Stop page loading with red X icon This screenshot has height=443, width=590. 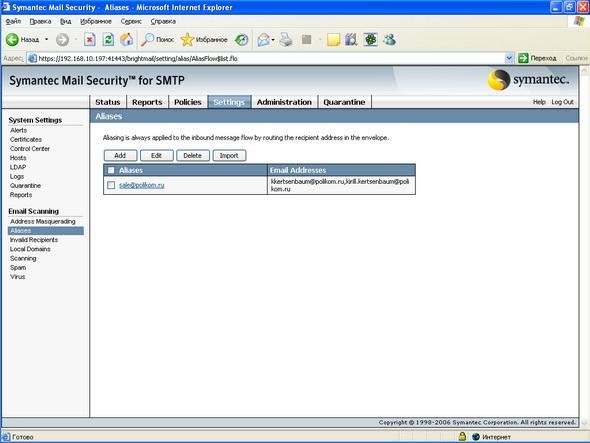pos(90,40)
